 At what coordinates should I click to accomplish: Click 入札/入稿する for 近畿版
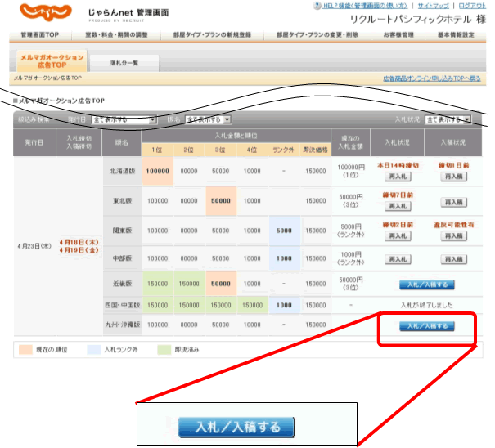pos(427,284)
